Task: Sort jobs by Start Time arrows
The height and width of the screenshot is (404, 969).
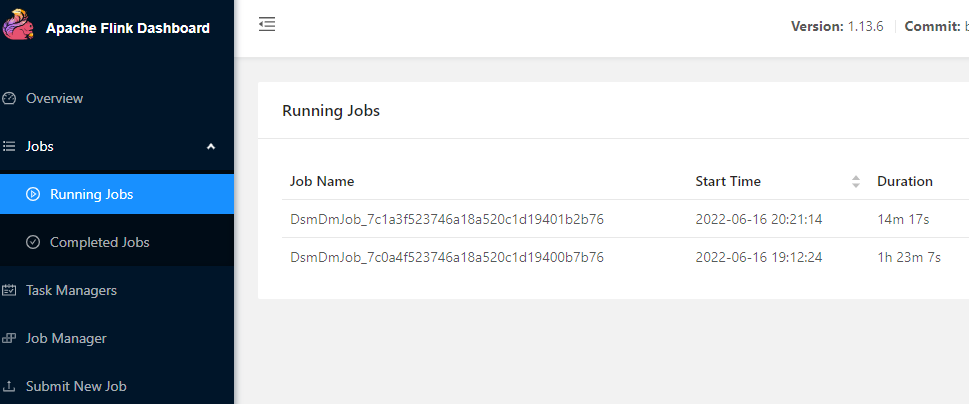Action: [x=856, y=182]
